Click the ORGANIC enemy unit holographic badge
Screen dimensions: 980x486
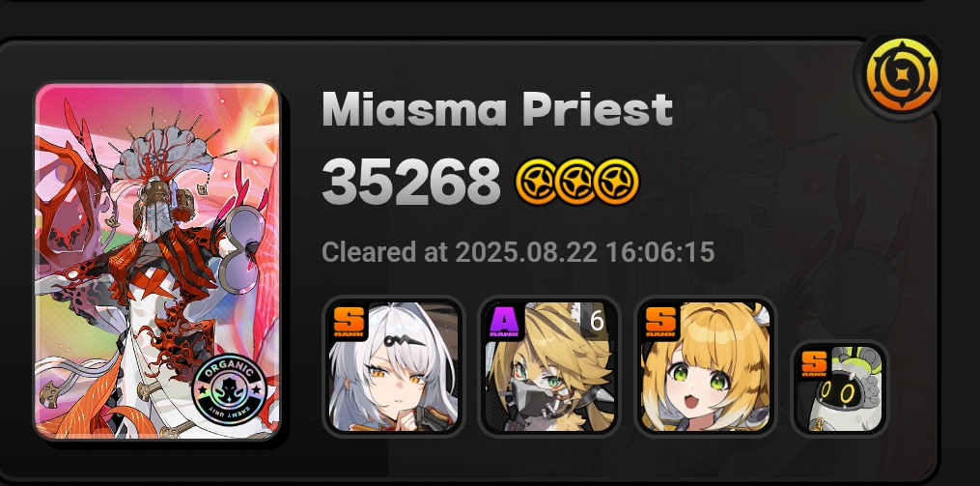(x=229, y=392)
